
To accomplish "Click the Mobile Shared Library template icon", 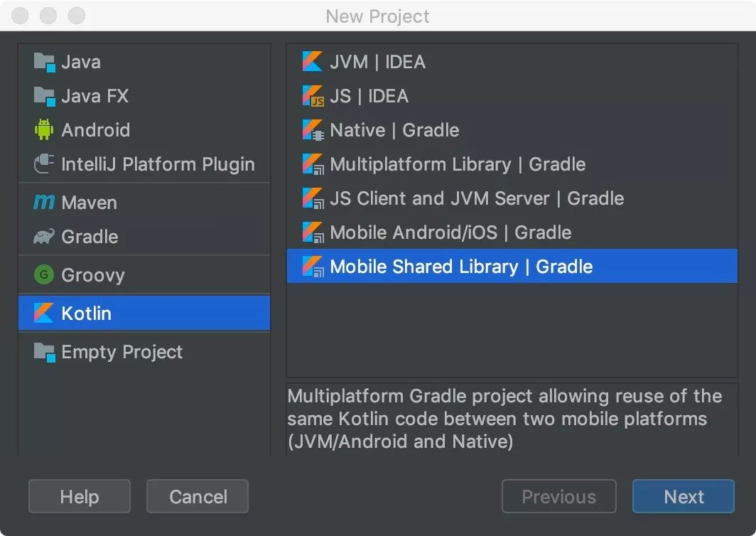I will [x=313, y=267].
